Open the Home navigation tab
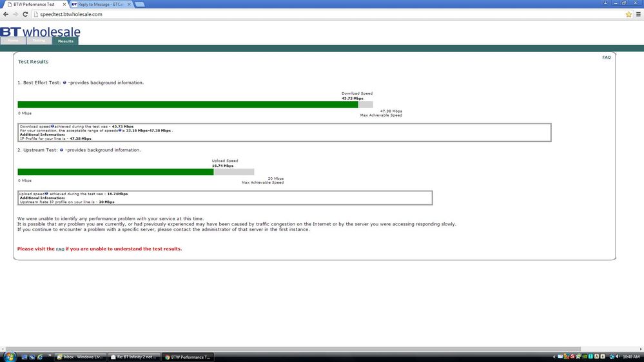This screenshot has height=362, width=644. (13, 41)
